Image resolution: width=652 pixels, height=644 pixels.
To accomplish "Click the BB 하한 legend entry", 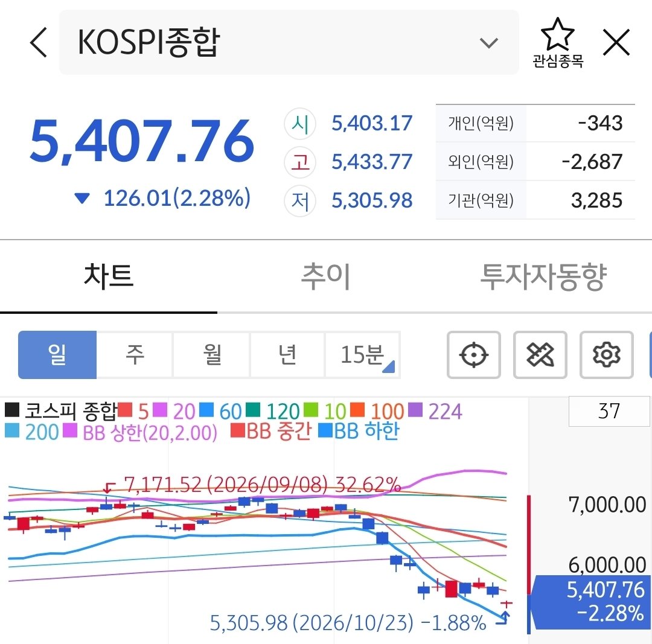I will click(x=359, y=431).
